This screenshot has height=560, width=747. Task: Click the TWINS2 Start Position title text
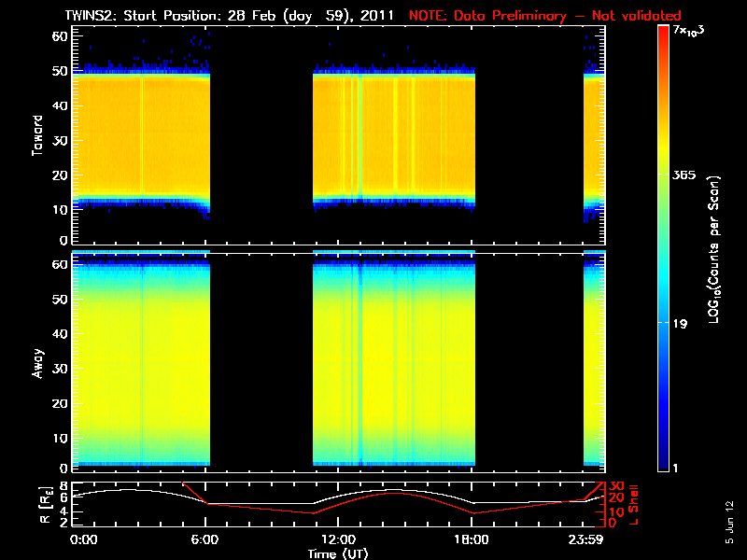[x=233, y=16]
